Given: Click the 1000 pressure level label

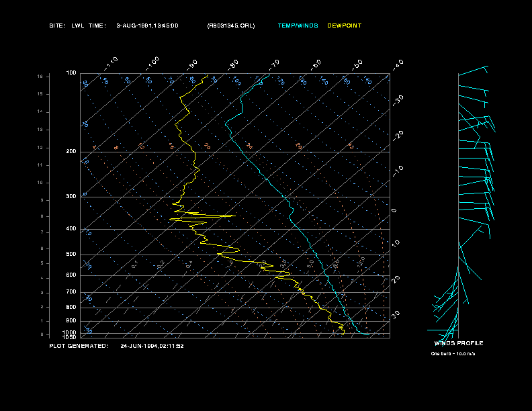Looking at the screenshot, I should [70, 332].
